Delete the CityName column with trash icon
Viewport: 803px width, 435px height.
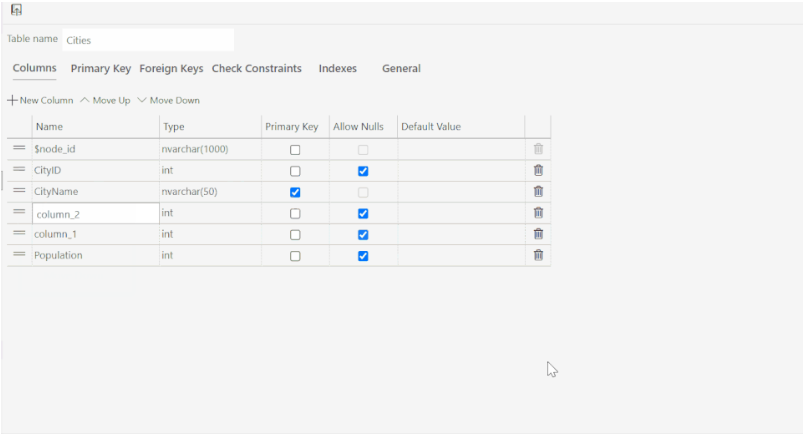click(538, 191)
